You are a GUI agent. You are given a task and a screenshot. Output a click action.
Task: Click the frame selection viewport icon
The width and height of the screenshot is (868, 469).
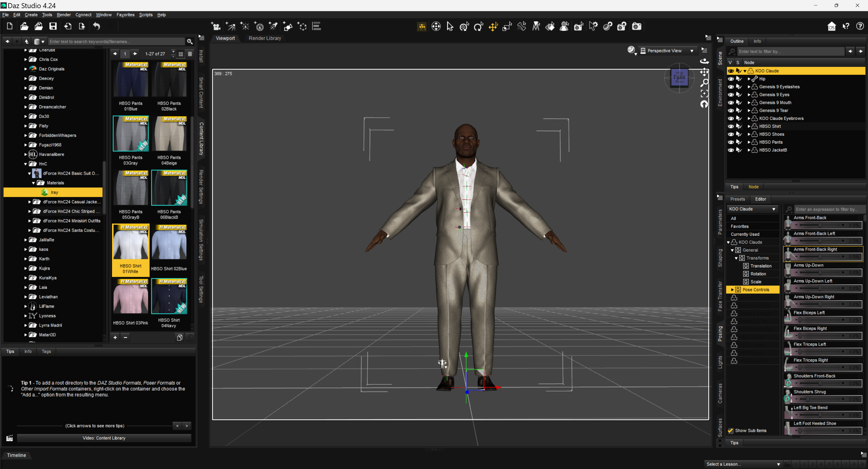coord(704,93)
